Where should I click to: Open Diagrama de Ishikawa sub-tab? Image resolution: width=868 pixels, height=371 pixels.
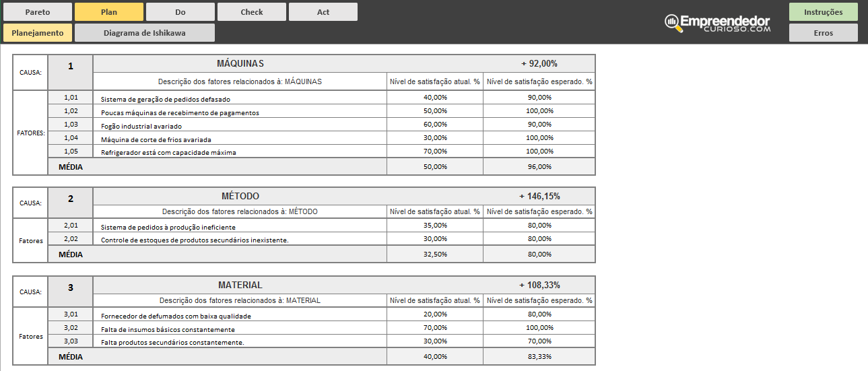pos(145,33)
